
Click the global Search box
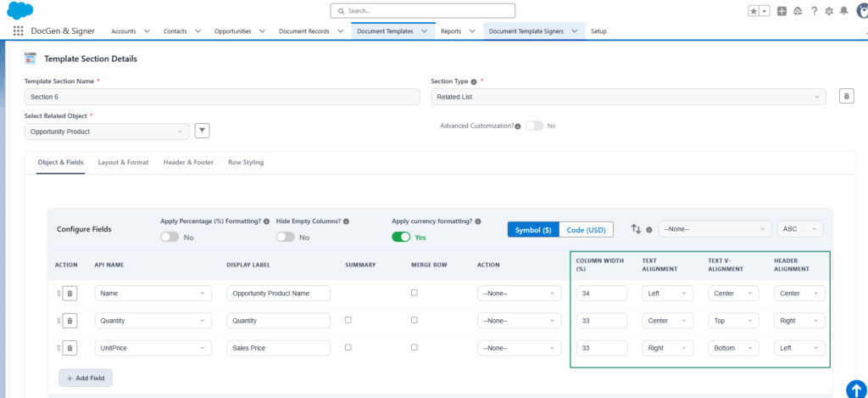(423, 10)
